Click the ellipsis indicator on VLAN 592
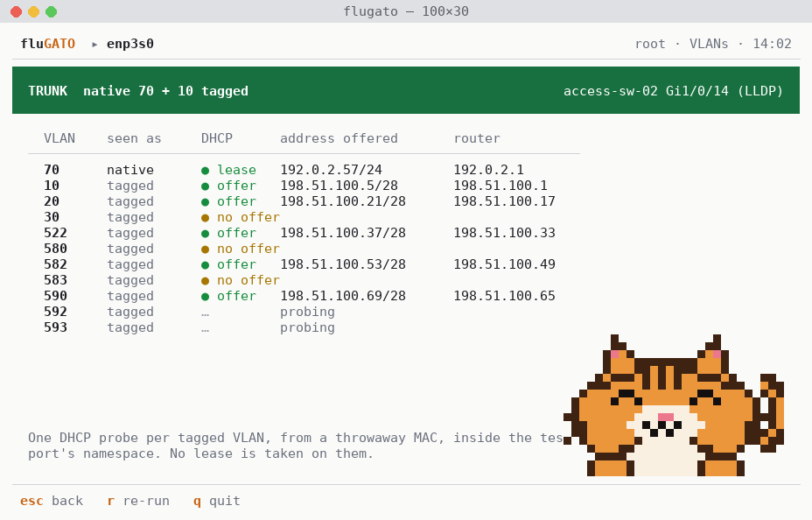Screen dimensions: 812x520 [205, 314]
